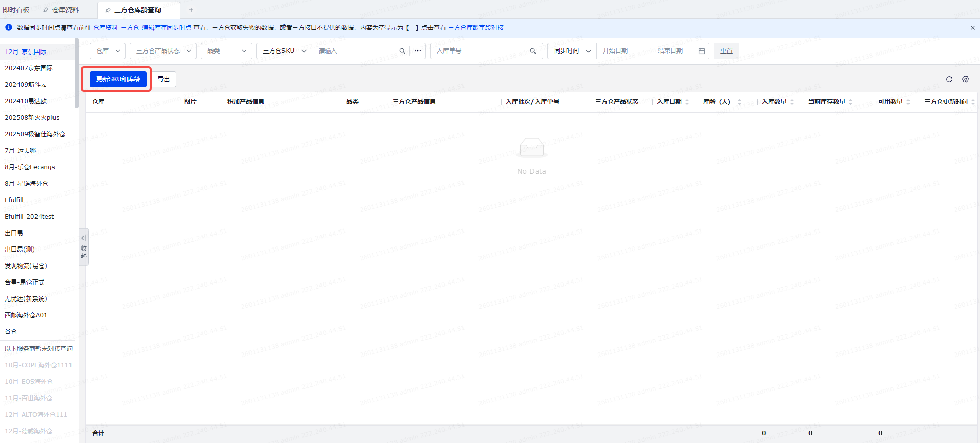The width and height of the screenshot is (980, 443).
Task: Sort table by 库龄（天） column
Action: tap(739, 102)
